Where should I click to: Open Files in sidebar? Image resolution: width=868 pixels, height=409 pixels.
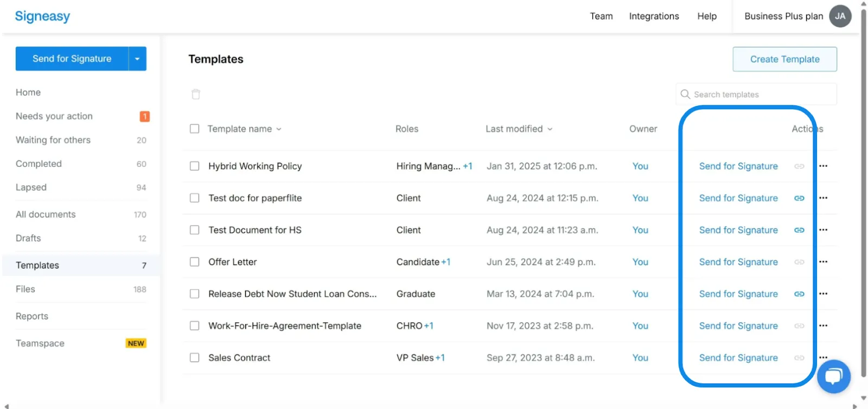pos(25,290)
